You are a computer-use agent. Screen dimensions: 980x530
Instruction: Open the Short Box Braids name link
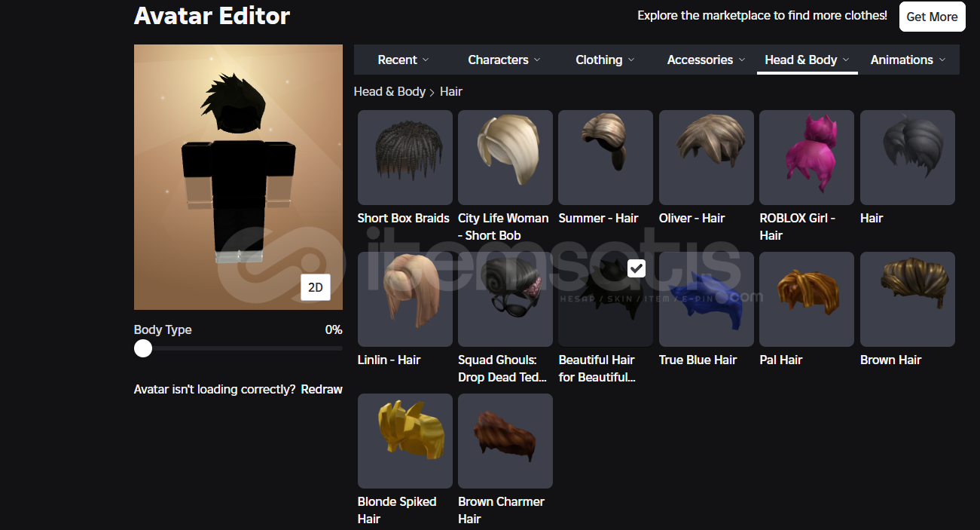pos(404,218)
